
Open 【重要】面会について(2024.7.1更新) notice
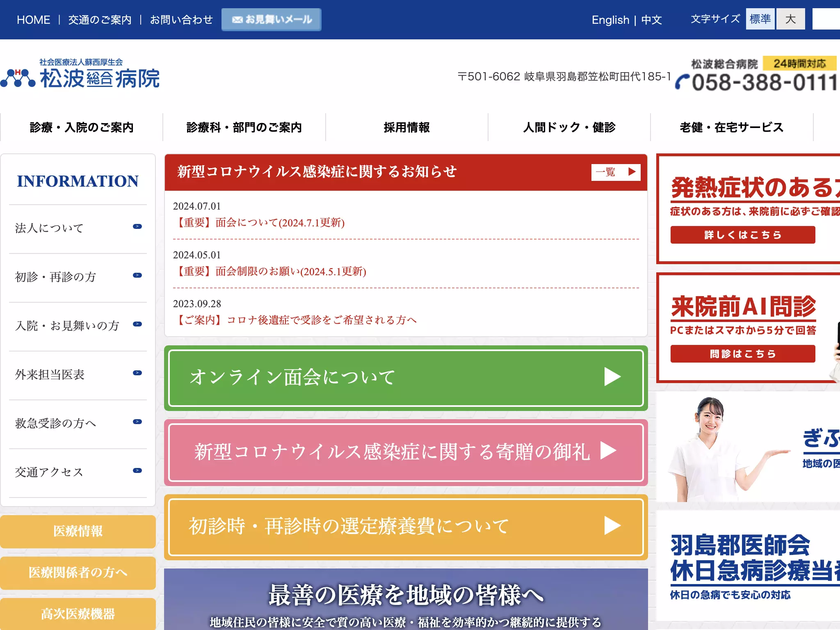coord(259,223)
